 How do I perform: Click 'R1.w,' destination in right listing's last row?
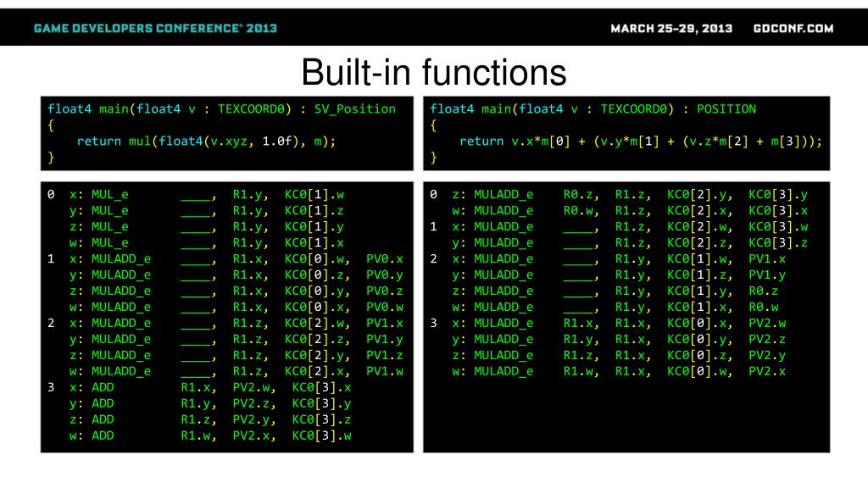coord(581,371)
